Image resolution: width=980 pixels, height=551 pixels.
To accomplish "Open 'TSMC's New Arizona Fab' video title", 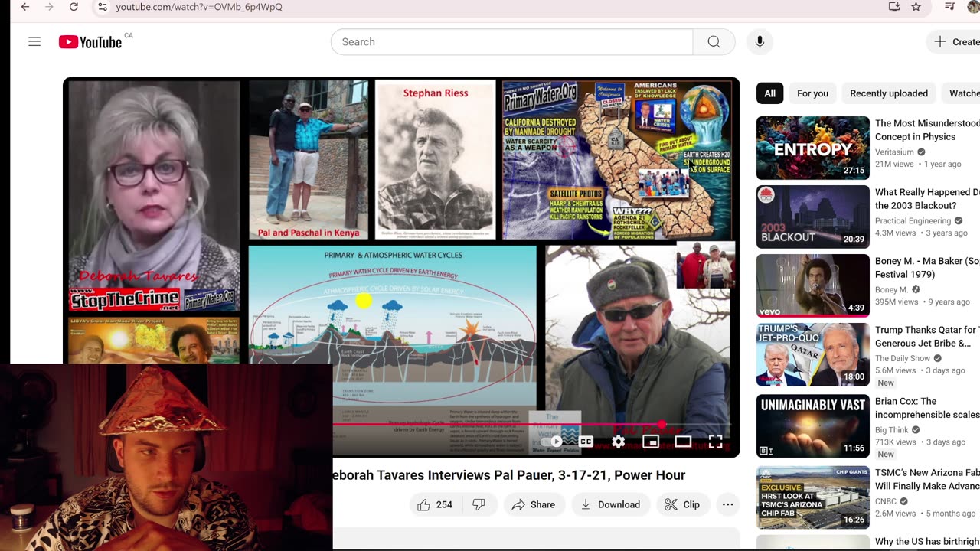I will point(927,479).
